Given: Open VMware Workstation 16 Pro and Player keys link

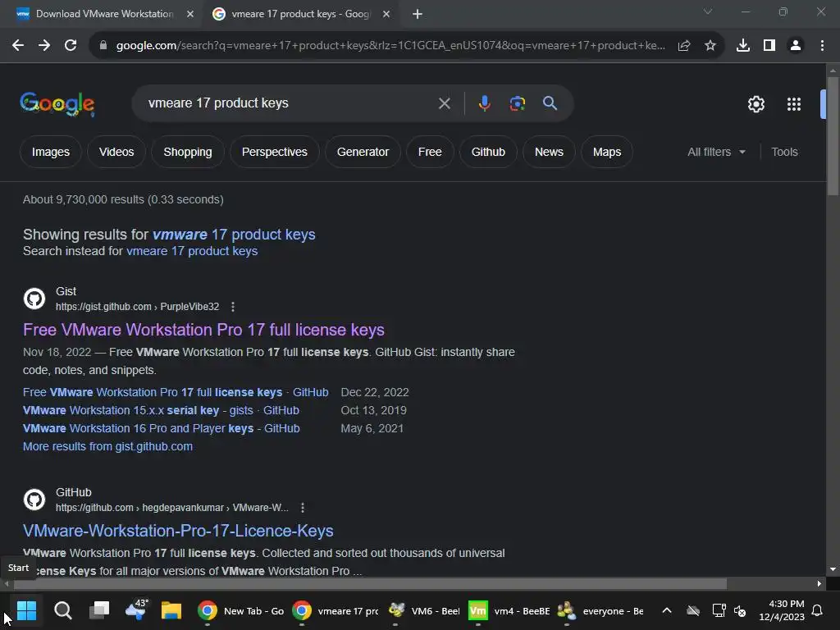Looking at the screenshot, I should pos(162,429).
